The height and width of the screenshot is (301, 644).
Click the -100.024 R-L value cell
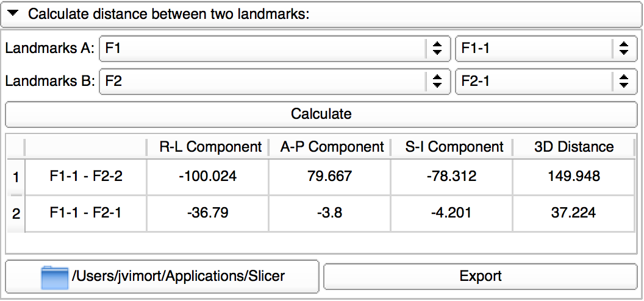[207, 177]
